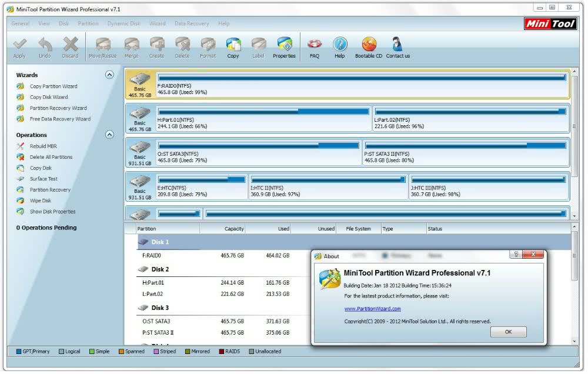
Task: Follow the www.PartitionWizard.com link
Action: [x=372, y=309]
